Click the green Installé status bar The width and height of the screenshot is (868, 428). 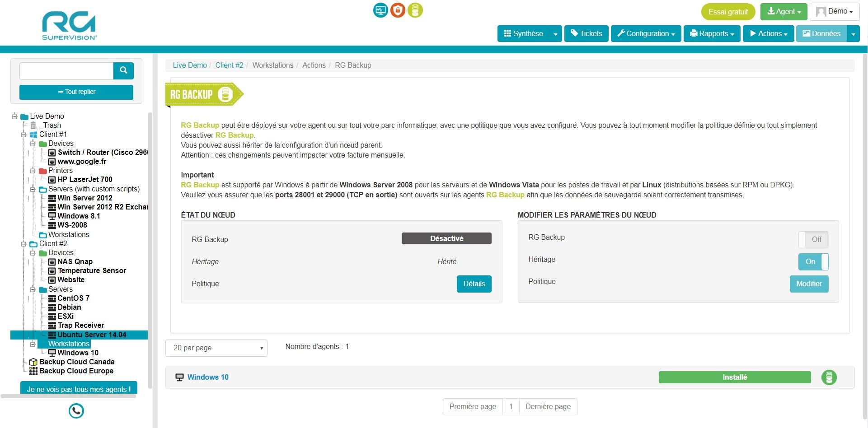click(x=735, y=377)
